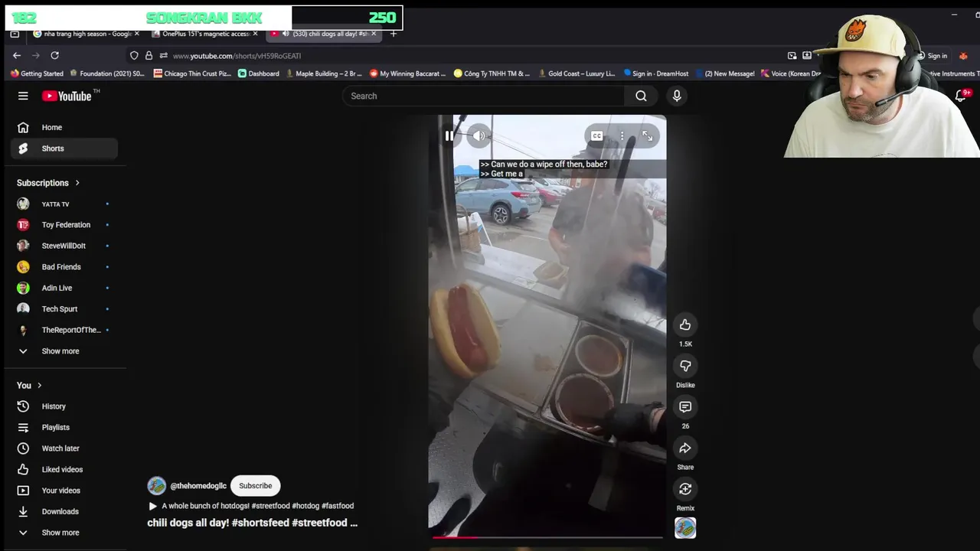Show more items under You
The image size is (980, 551).
(64, 533)
